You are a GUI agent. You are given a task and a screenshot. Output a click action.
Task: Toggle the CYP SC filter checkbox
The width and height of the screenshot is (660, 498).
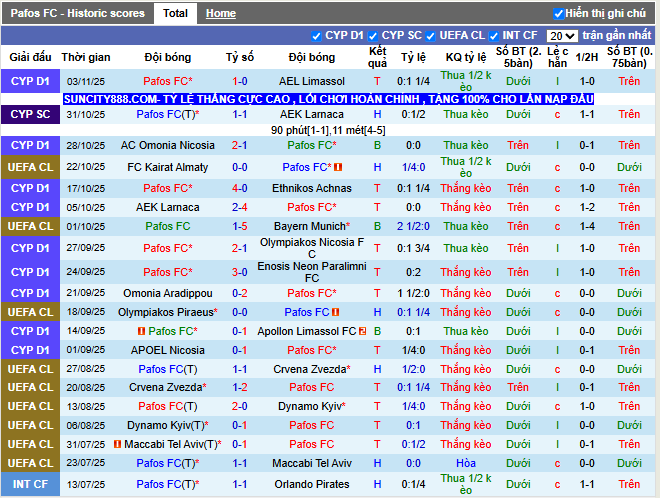373,36
